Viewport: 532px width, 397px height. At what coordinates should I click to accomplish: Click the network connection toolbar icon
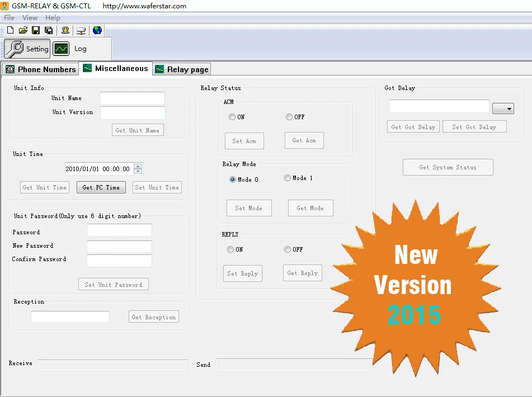pos(81,30)
